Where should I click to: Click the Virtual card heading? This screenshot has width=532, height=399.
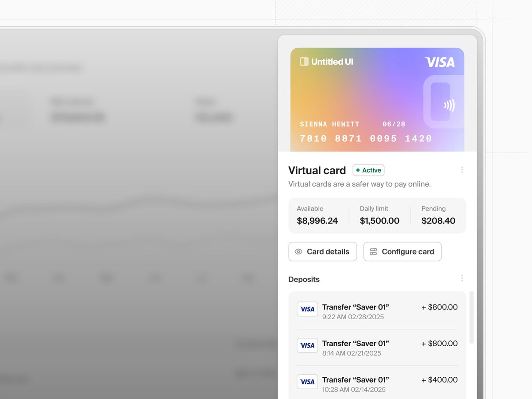pyautogui.click(x=317, y=171)
